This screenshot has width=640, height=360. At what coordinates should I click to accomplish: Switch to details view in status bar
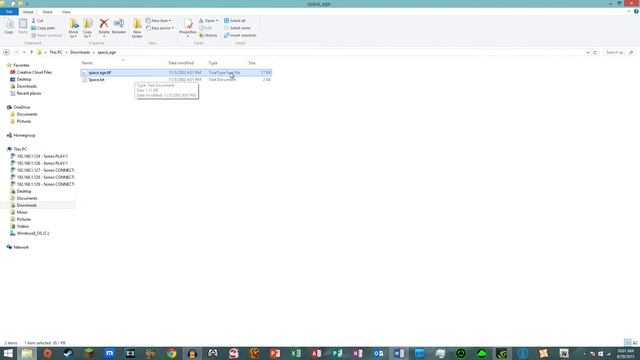coord(628,342)
